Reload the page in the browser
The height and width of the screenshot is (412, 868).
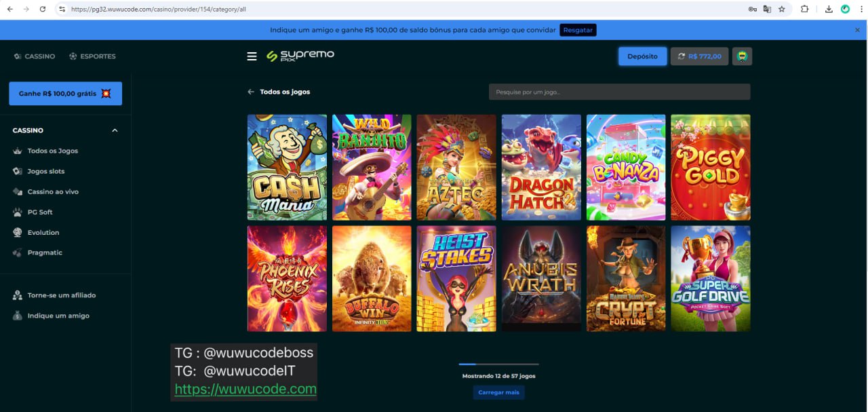point(43,10)
